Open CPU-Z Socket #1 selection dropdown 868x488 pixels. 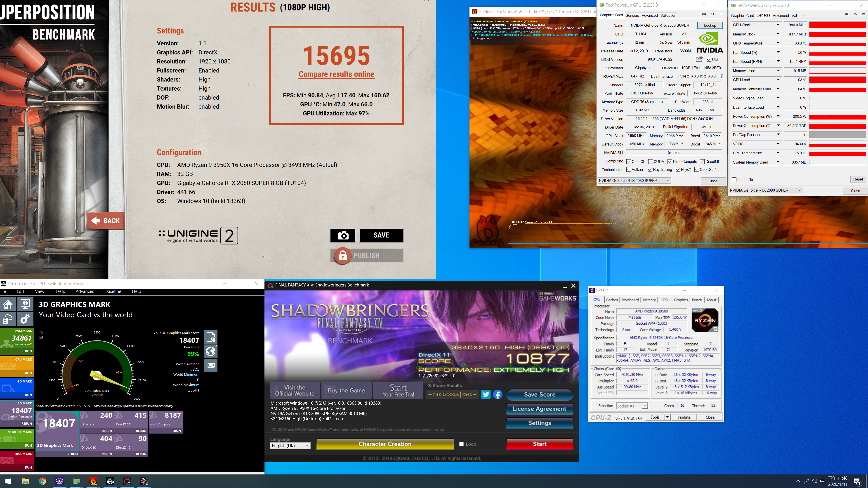pyautogui.click(x=632, y=406)
